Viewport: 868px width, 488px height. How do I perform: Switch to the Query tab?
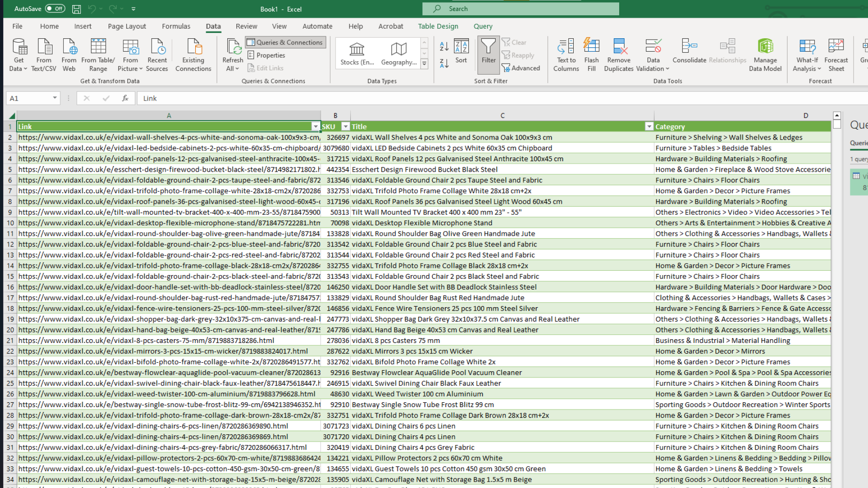(x=483, y=26)
